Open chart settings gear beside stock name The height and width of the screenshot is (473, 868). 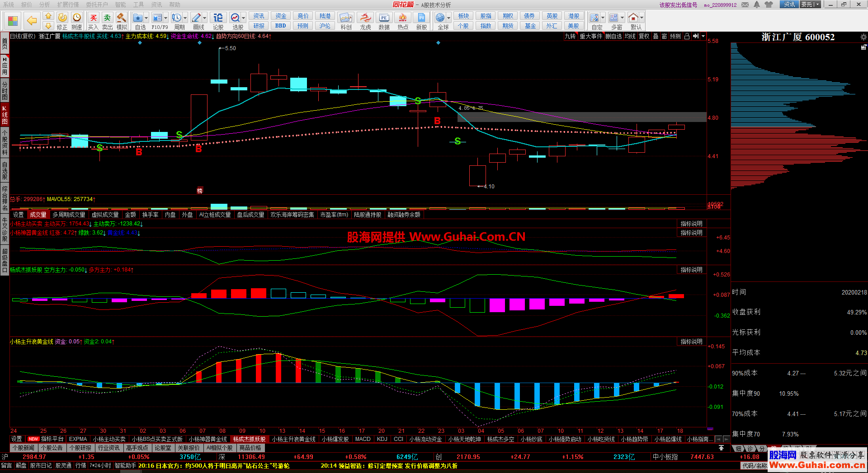[863, 37]
